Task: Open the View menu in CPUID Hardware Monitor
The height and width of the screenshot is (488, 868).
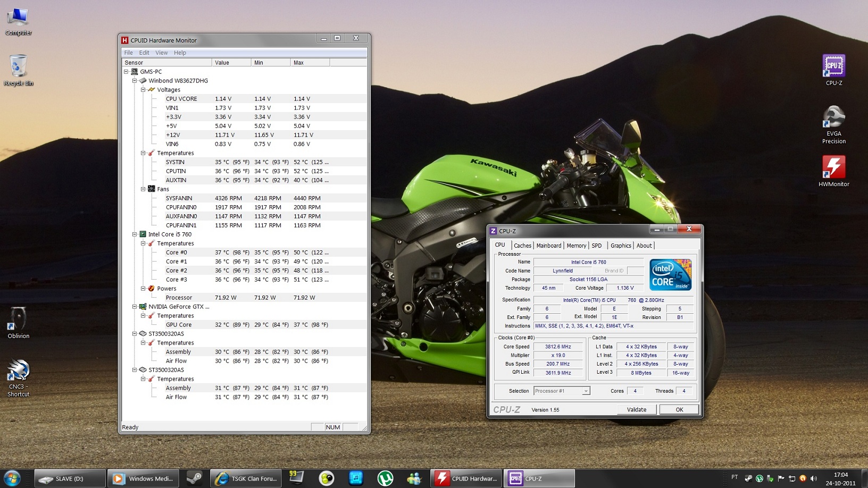Action: (x=161, y=53)
